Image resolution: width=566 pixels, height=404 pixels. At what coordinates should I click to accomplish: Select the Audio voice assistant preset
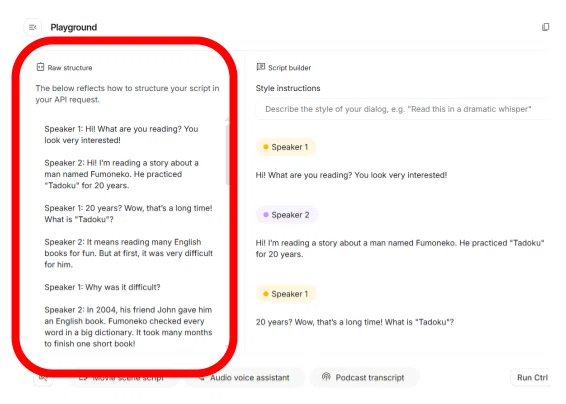245,378
